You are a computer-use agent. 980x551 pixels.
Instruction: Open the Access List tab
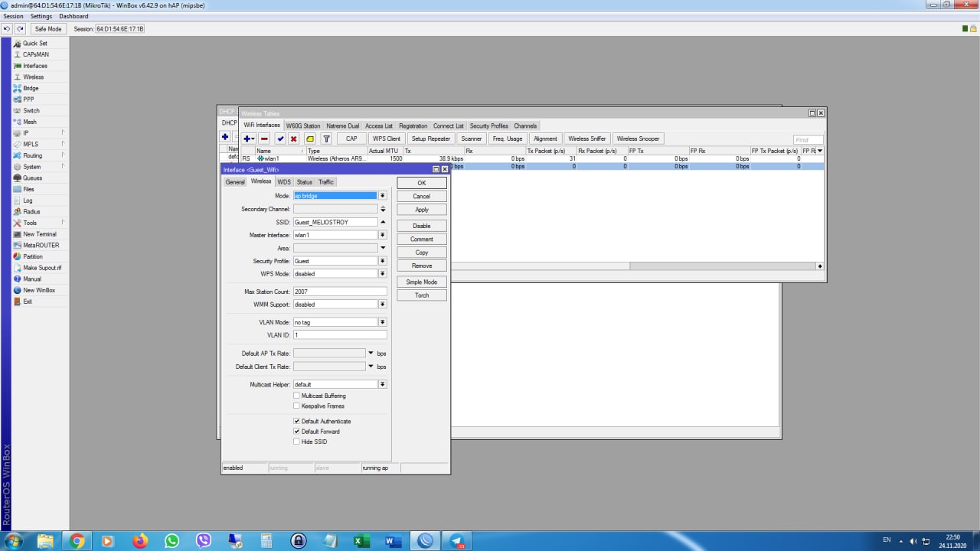pyautogui.click(x=379, y=126)
